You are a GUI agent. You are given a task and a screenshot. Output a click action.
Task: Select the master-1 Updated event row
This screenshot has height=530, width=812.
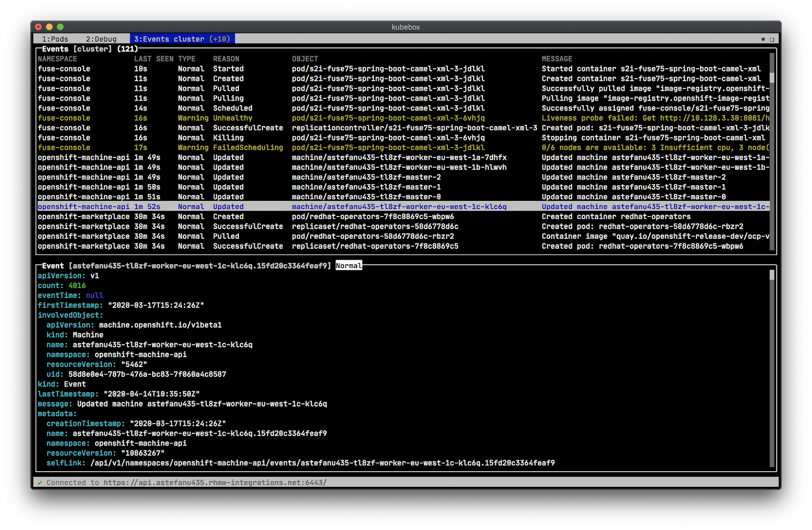click(x=403, y=187)
